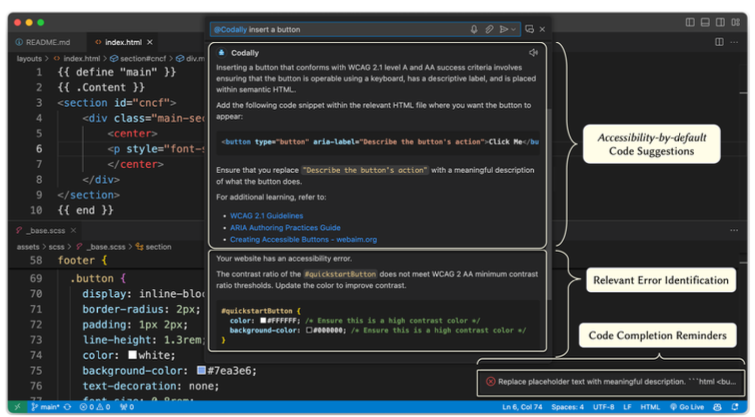The width and height of the screenshot is (755, 417).
Task: Click the send arrow in Codally chat
Action: tap(503, 29)
